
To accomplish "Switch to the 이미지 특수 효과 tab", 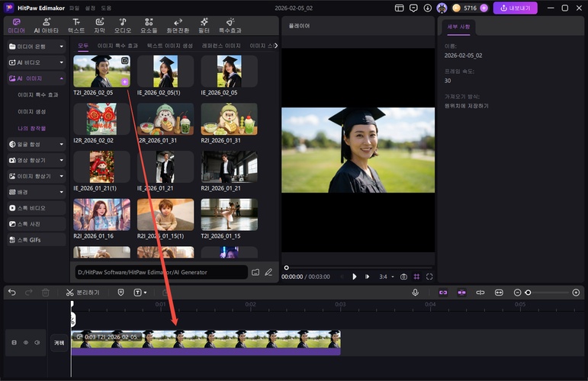I will click(117, 46).
